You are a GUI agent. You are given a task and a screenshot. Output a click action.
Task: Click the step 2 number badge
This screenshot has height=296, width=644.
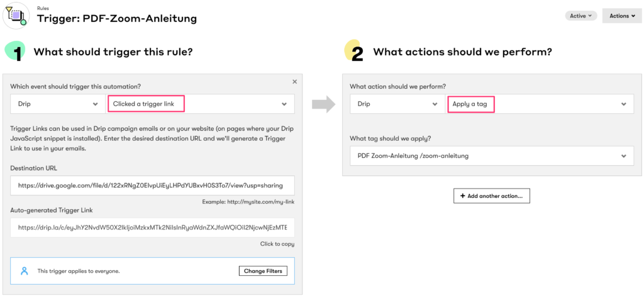(356, 53)
